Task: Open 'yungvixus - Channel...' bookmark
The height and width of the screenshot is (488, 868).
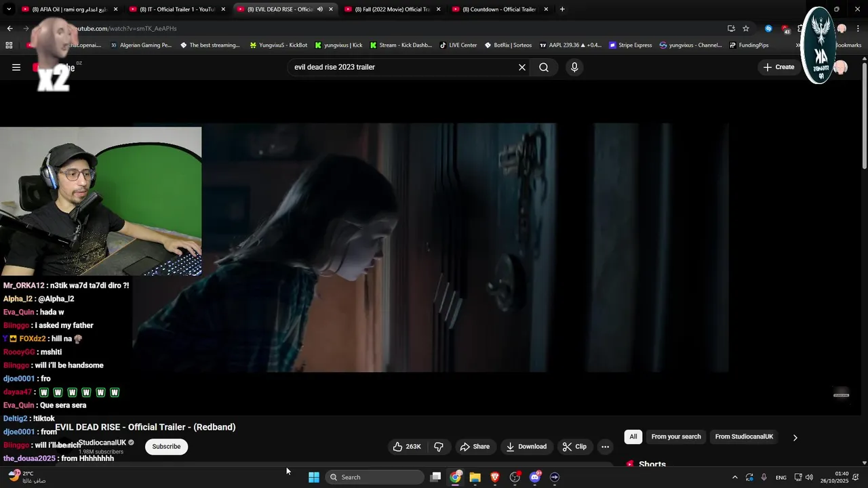Action: coord(691,45)
